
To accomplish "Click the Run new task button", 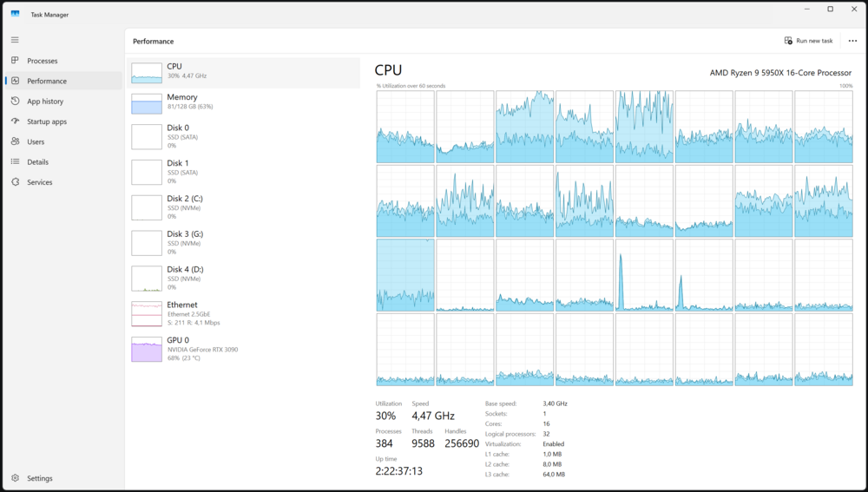I will click(808, 41).
